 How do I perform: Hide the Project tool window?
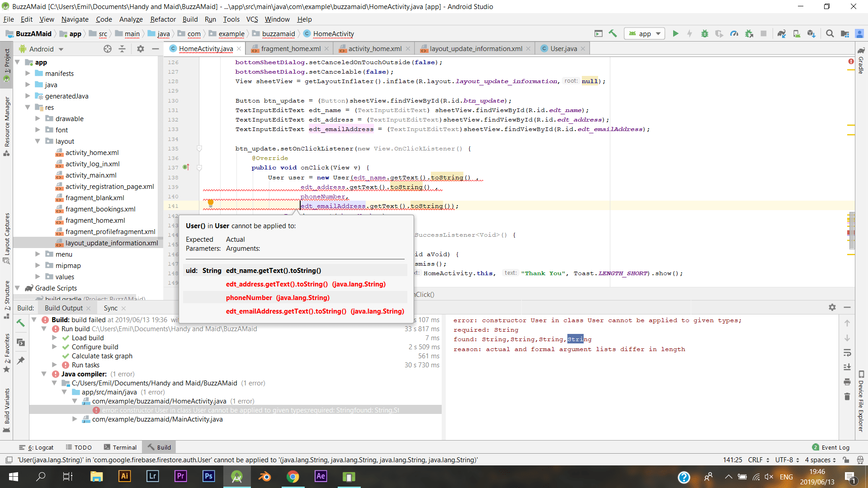155,49
